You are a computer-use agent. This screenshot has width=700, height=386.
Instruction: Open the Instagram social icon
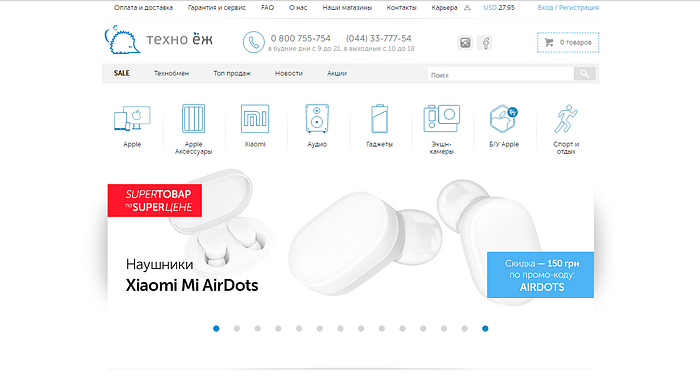tap(465, 43)
